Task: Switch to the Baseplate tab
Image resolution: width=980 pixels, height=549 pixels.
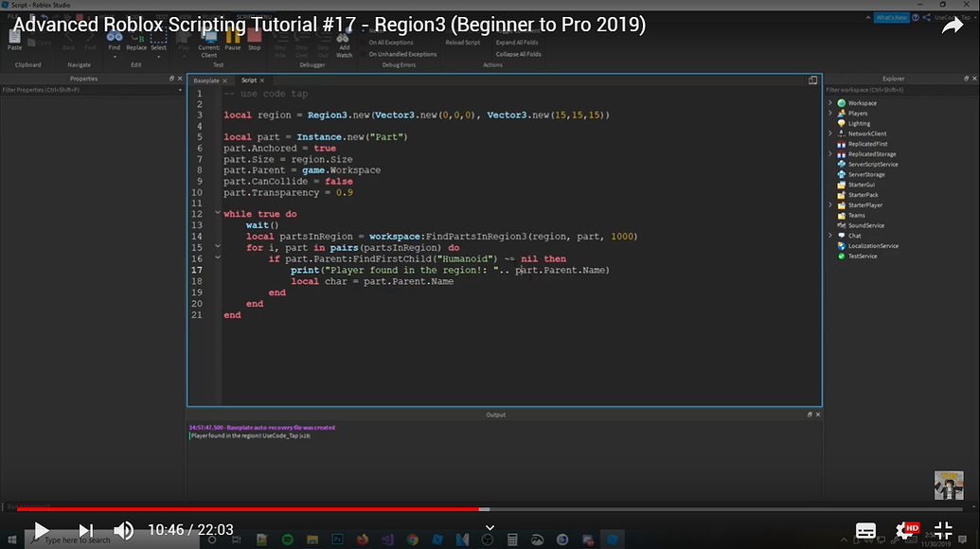Action: (206, 80)
